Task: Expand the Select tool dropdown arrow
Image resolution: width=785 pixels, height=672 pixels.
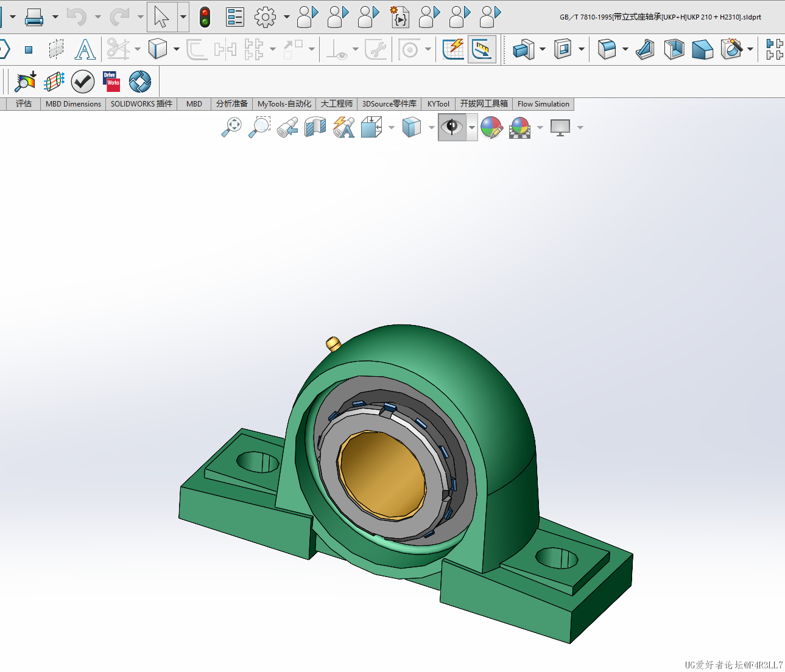Action: click(183, 17)
